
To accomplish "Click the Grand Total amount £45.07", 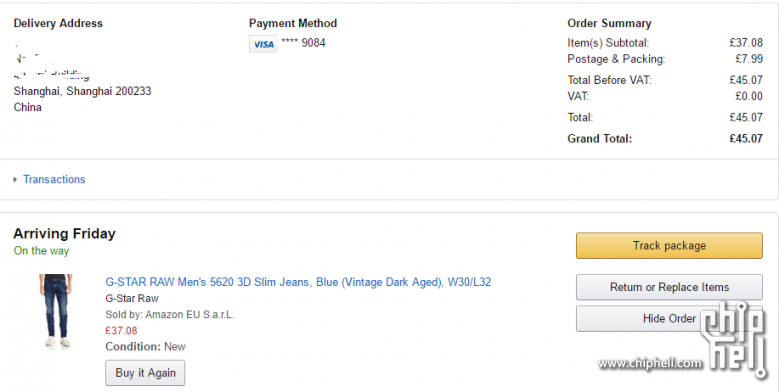I will point(746,139).
